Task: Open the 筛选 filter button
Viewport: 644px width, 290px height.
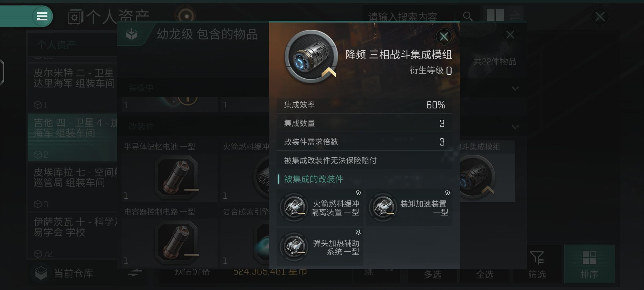Action: tap(537, 264)
